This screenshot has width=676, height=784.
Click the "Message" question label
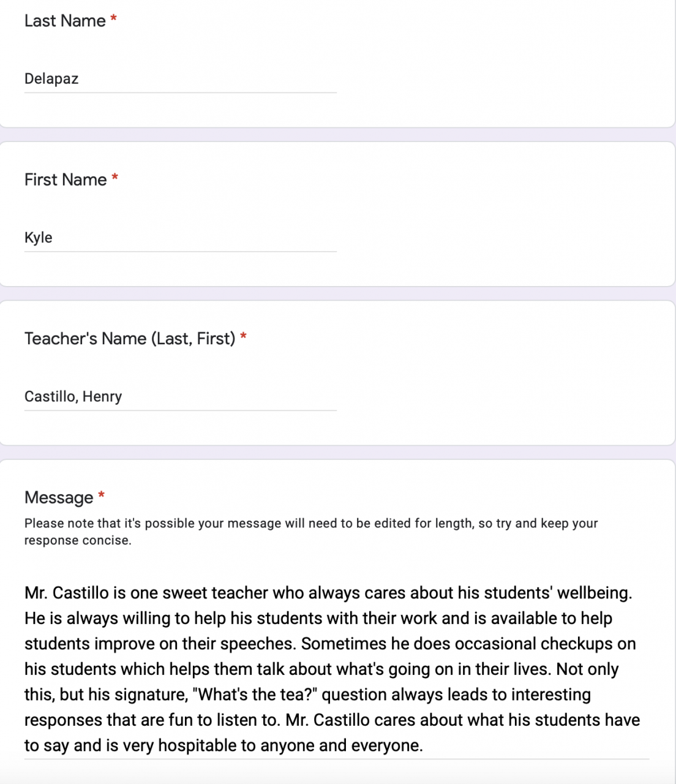pos(59,497)
